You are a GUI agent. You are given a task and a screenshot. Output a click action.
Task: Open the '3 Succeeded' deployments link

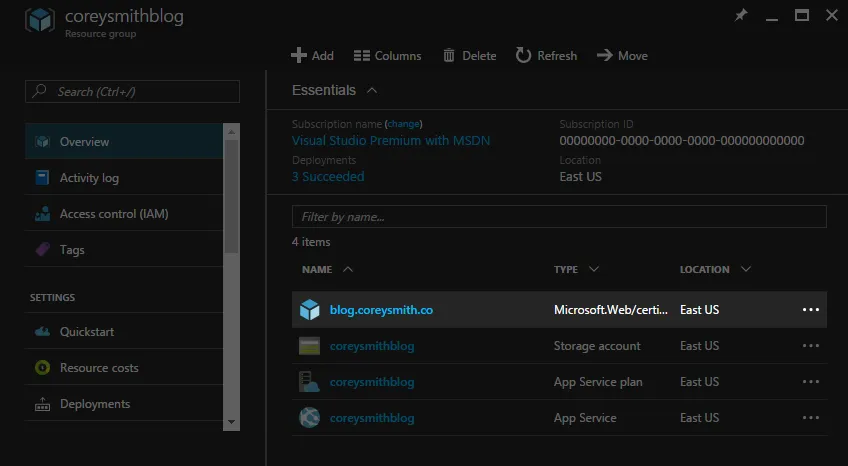[x=328, y=177]
